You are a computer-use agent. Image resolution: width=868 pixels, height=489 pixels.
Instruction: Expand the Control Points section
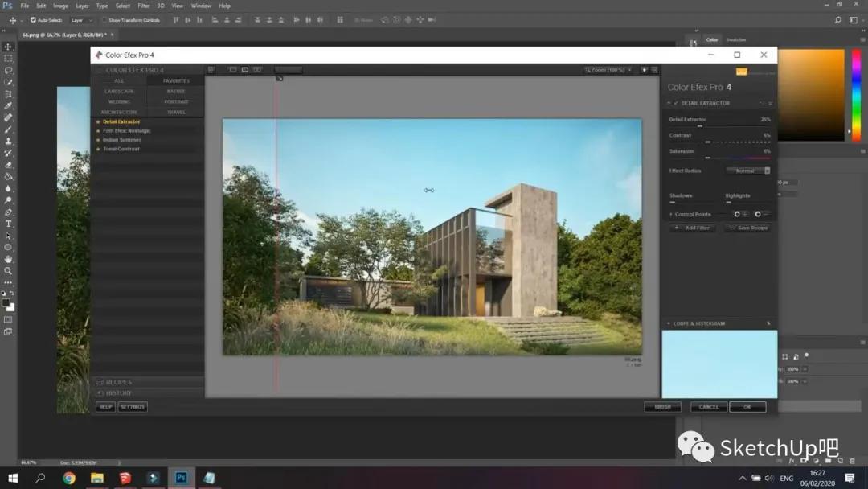[x=672, y=215]
